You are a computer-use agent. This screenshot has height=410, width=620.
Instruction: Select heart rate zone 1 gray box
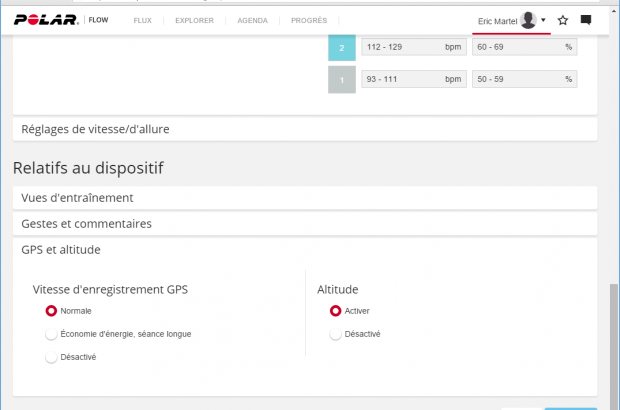pos(342,79)
